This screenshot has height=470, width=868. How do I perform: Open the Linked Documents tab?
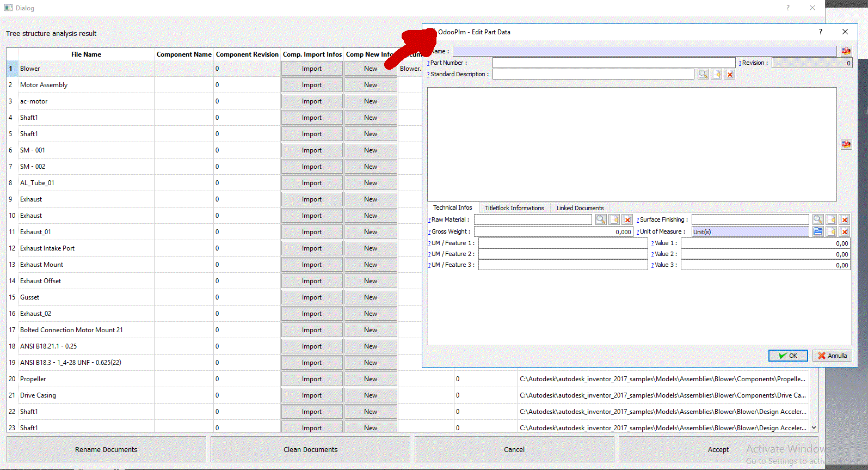[x=580, y=208]
